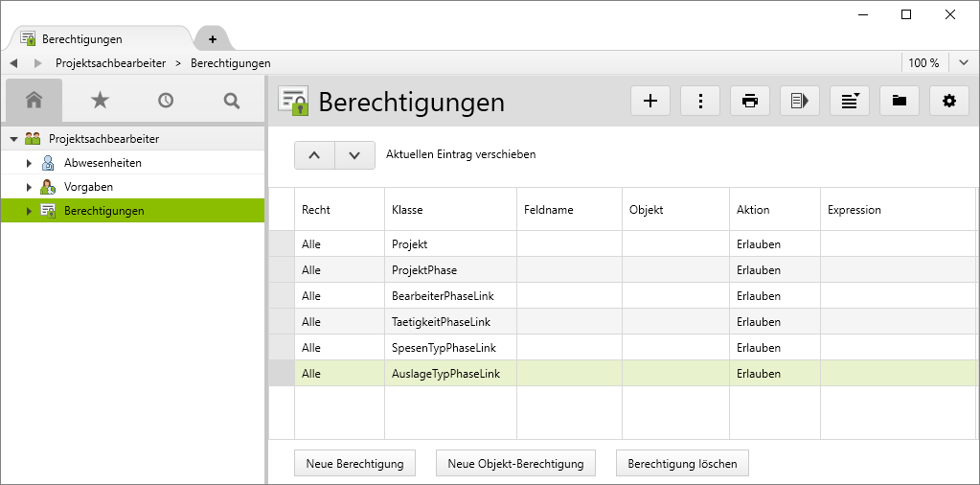Screen dimensions: 980x485
Task: Open the zoom level dropdown arrow
Action: pyautogui.click(x=964, y=62)
